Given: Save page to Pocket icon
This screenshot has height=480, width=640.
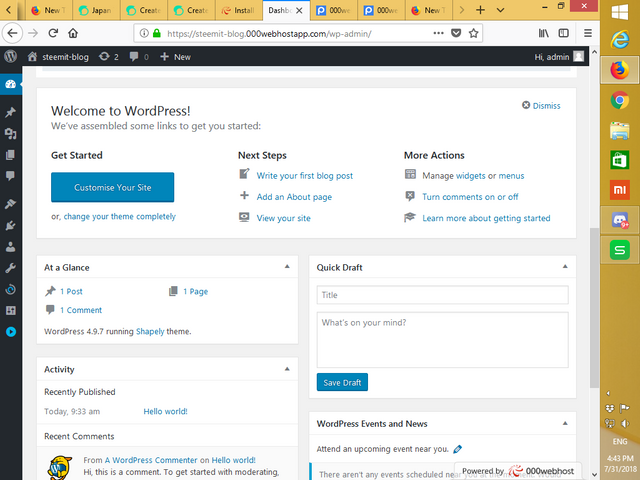Looking at the screenshot, I should tap(456, 33).
